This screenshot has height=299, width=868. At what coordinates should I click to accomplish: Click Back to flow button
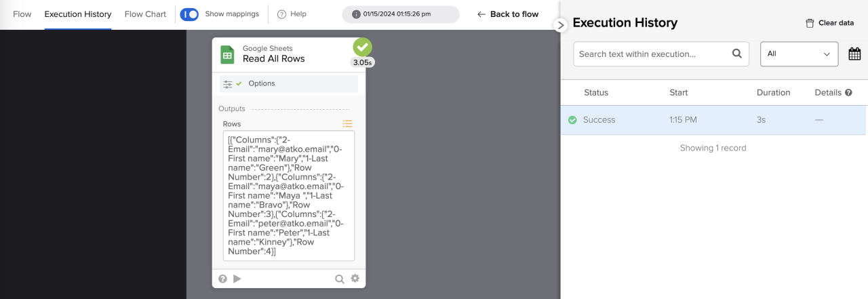pyautogui.click(x=508, y=14)
